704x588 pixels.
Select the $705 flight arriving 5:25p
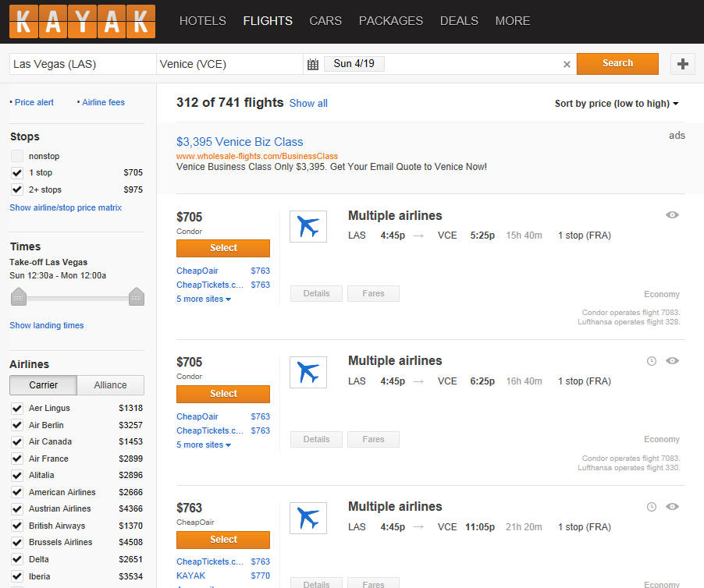223,248
